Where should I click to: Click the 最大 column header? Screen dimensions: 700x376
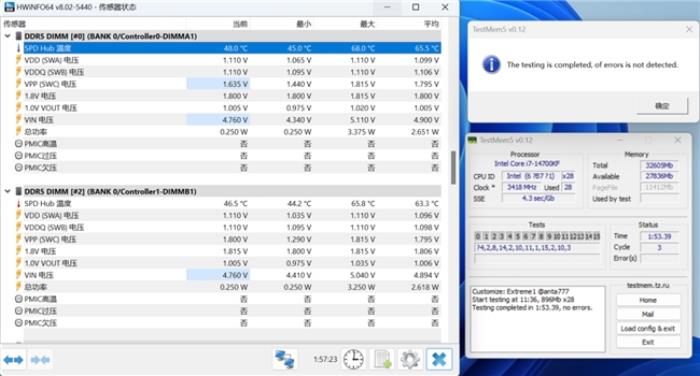tap(367, 24)
